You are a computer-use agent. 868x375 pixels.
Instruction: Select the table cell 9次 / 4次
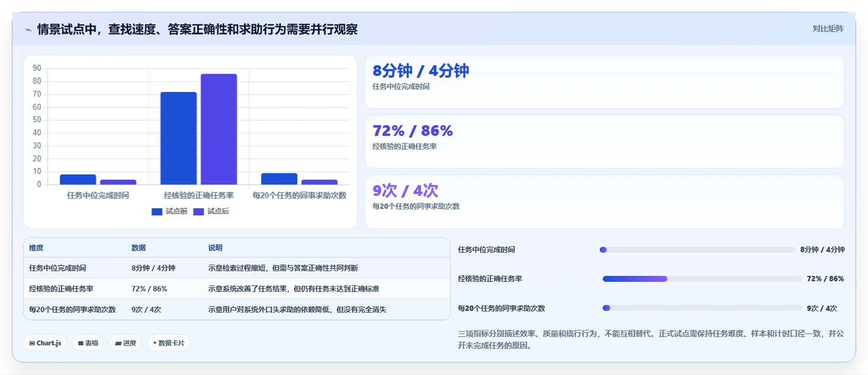click(146, 310)
